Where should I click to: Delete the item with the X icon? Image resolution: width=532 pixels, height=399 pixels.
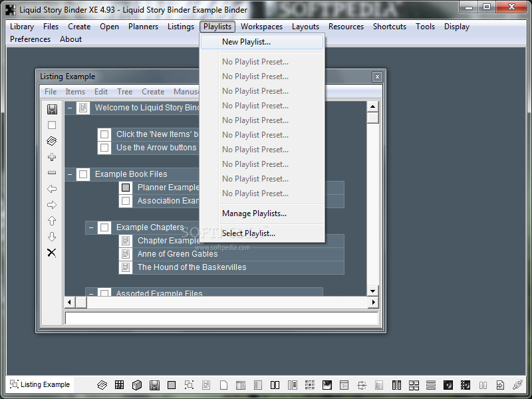(52, 253)
